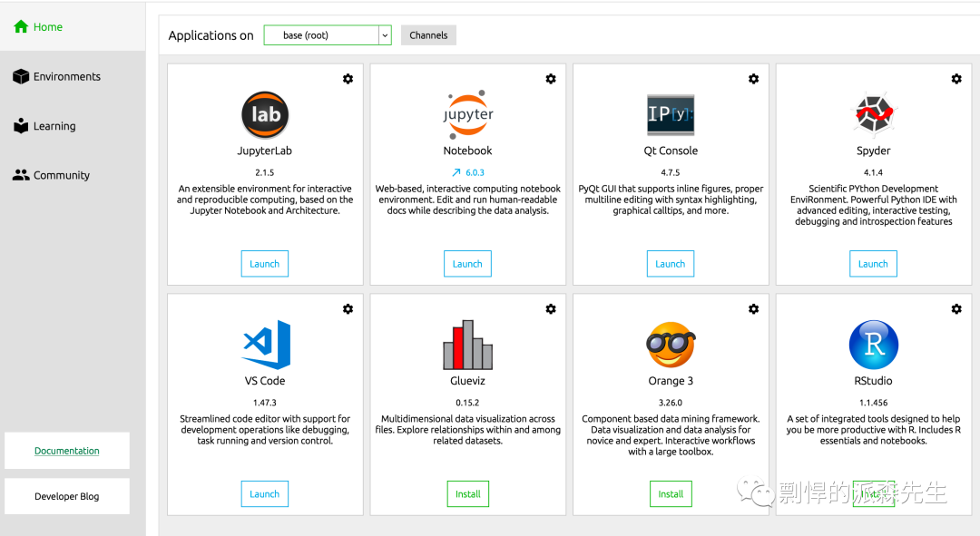Click the Spyder application icon

[874, 114]
